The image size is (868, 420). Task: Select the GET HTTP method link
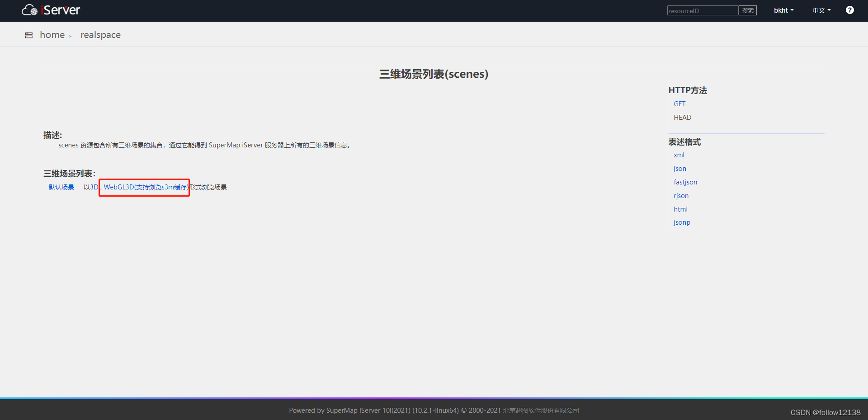[x=679, y=104]
